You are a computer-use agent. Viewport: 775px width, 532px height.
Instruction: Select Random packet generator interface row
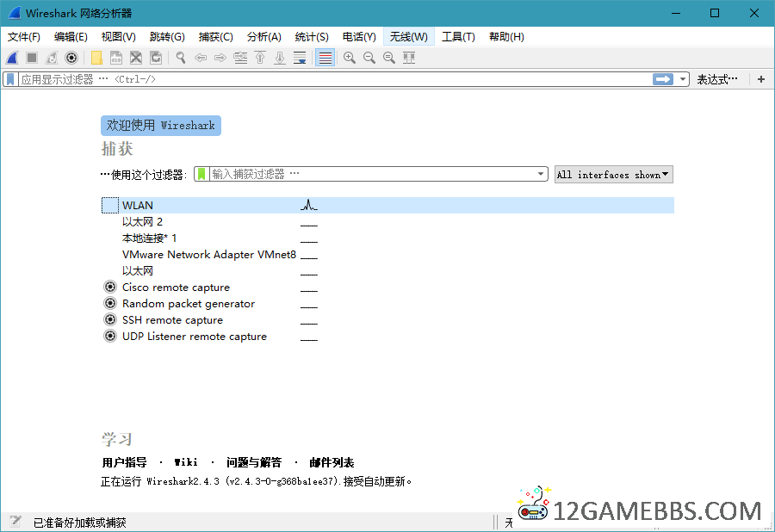tap(387, 303)
